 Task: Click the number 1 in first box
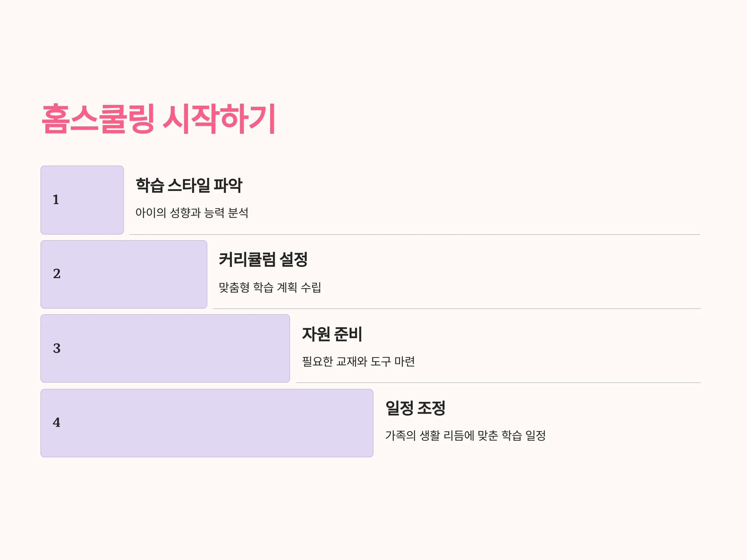click(x=56, y=200)
